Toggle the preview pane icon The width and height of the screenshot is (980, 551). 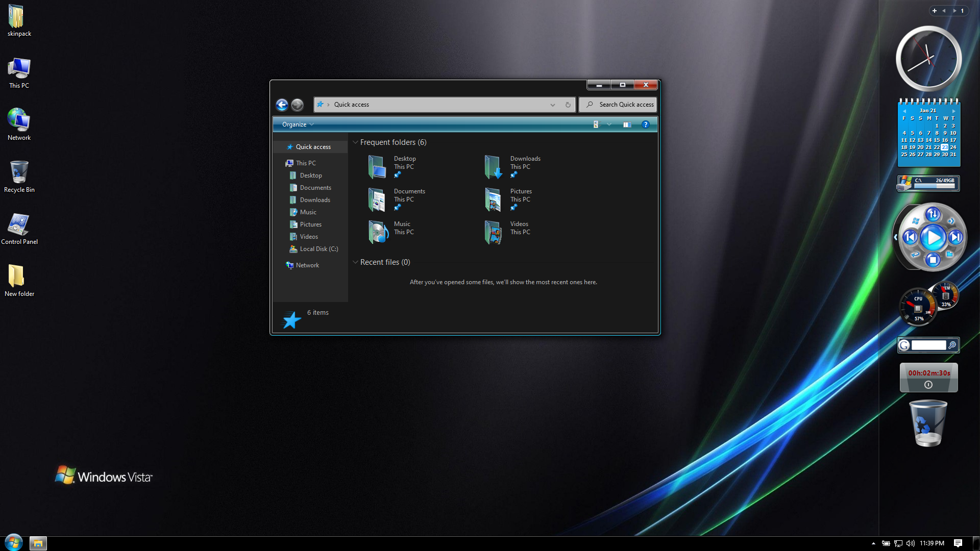[x=627, y=124]
